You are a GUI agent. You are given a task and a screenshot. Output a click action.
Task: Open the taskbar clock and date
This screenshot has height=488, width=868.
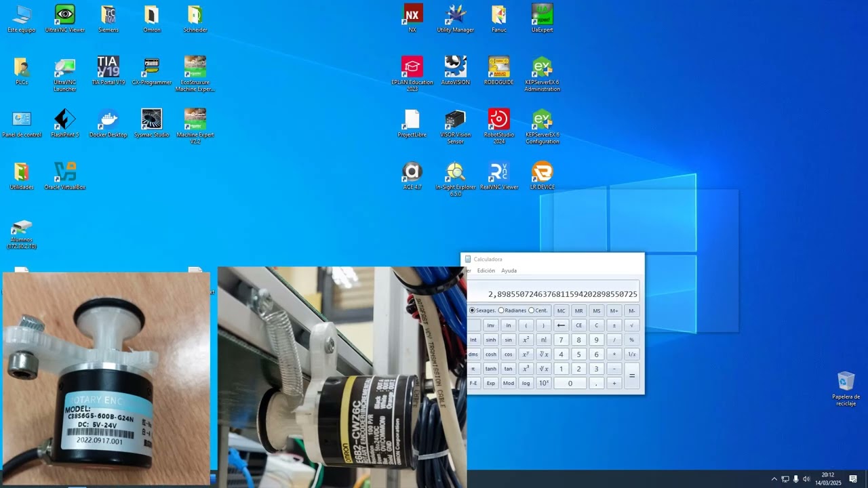click(x=828, y=479)
